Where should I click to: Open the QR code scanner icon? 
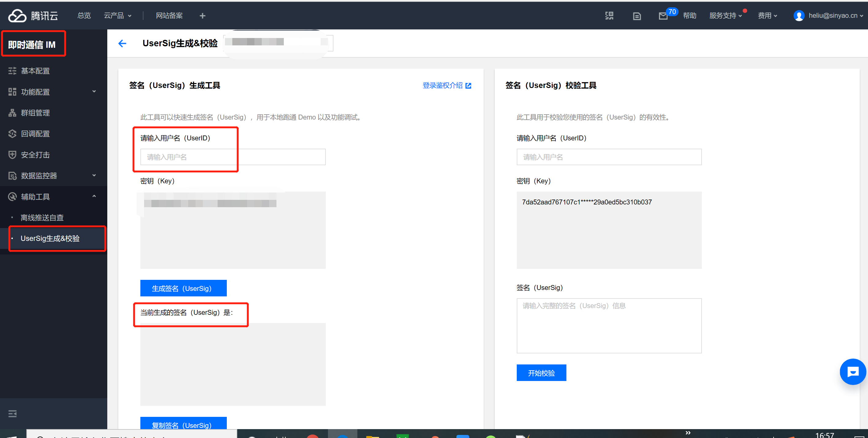(x=609, y=16)
